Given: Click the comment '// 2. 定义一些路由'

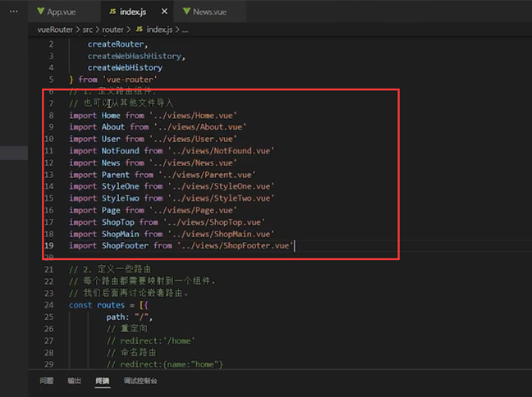Looking at the screenshot, I should (110, 270).
